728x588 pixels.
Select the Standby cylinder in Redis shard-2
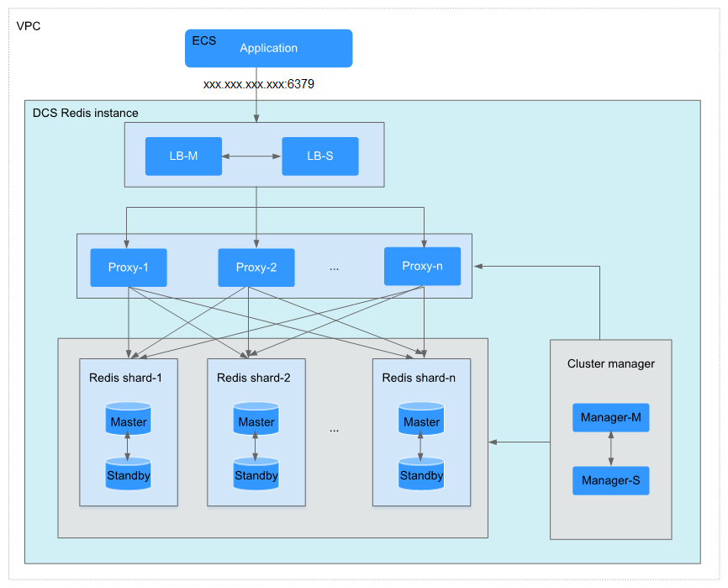[x=256, y=474]
